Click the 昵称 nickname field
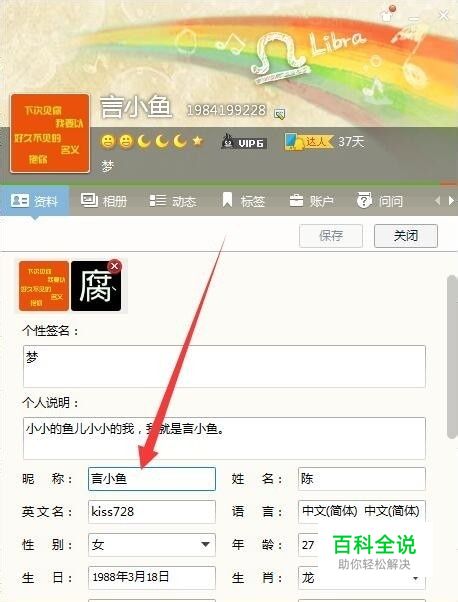Screen dimensions: 458x602 click(152, 479)
